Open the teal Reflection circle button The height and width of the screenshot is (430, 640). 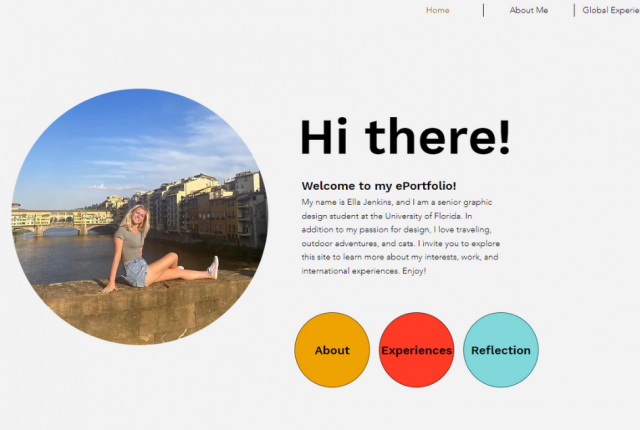click(x=501, y=350)
